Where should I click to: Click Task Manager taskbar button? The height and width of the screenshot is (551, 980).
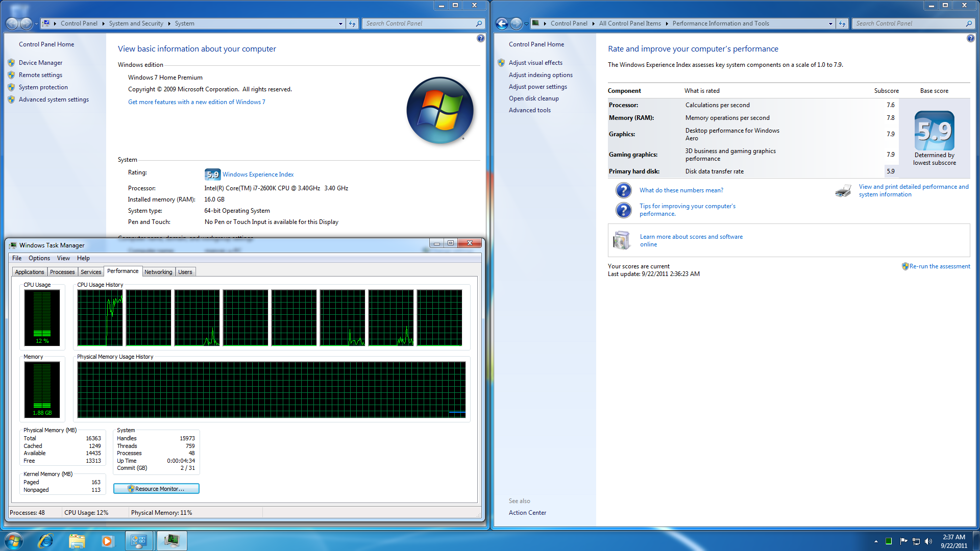click(171, 541)
